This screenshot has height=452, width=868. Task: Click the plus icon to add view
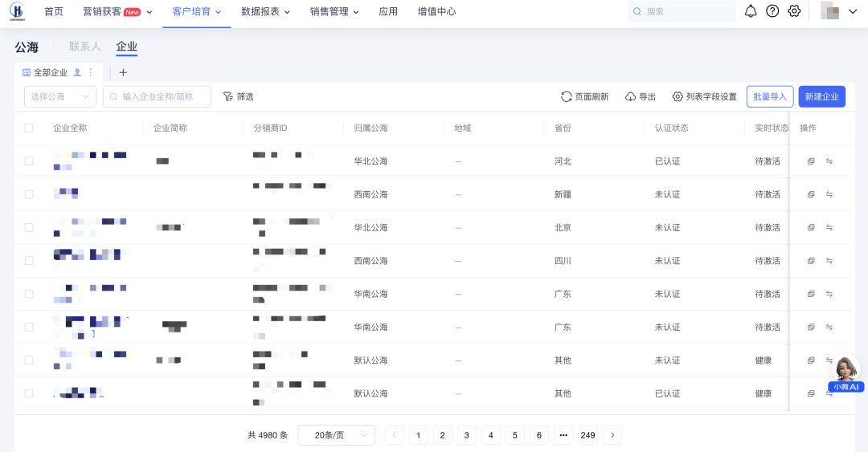tap(123, 72)
